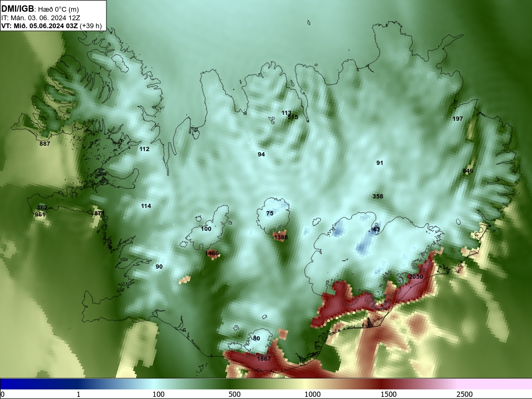The height and width of the screenshot is (399, 532).
Task: Click the map value label '1466'
Action: tap(212, 253)
